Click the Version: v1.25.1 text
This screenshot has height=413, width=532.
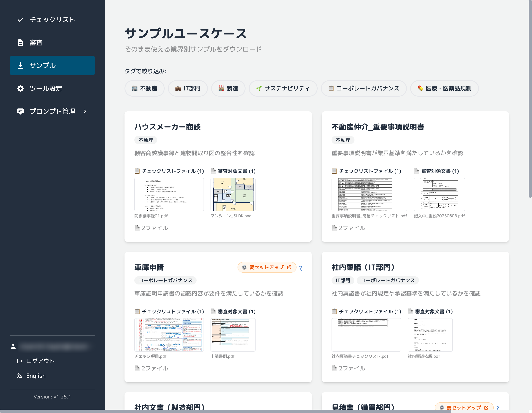click(x=52, y=397)
